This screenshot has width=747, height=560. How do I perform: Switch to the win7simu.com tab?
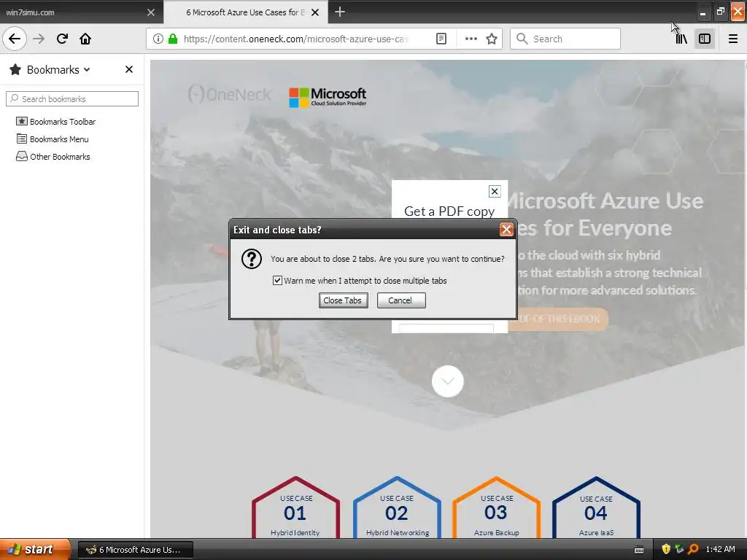click(x=81, y=12)
